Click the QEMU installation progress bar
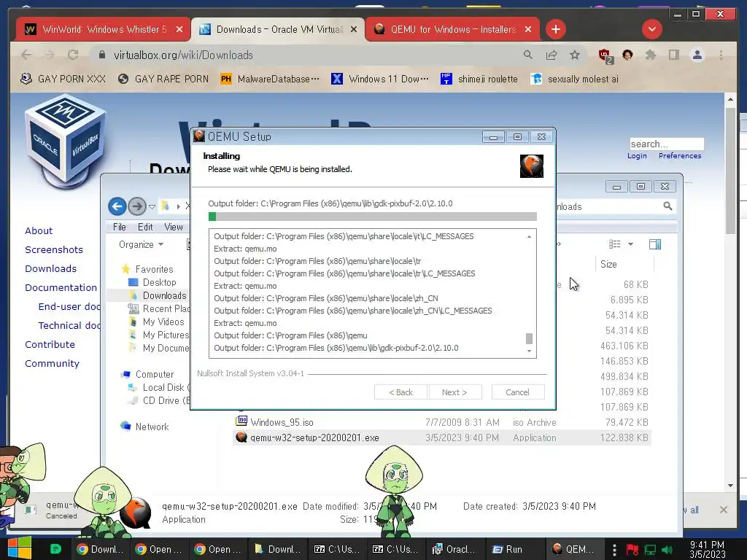This screenshot has width=747, height=560. 373,217
